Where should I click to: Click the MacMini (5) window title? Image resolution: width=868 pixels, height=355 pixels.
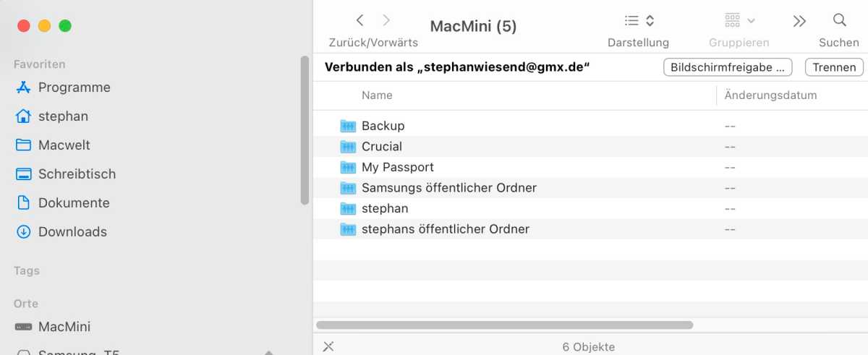[x=474, y=27]
